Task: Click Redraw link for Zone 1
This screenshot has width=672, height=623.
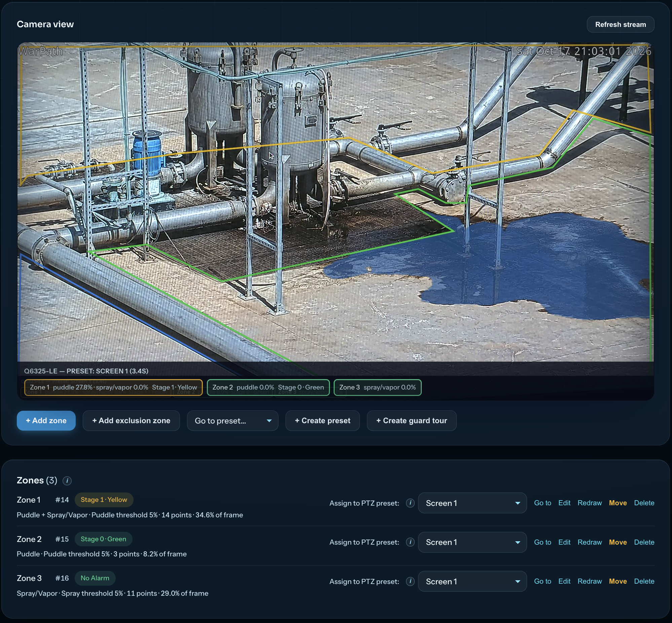Action: (x=590, y=503)
